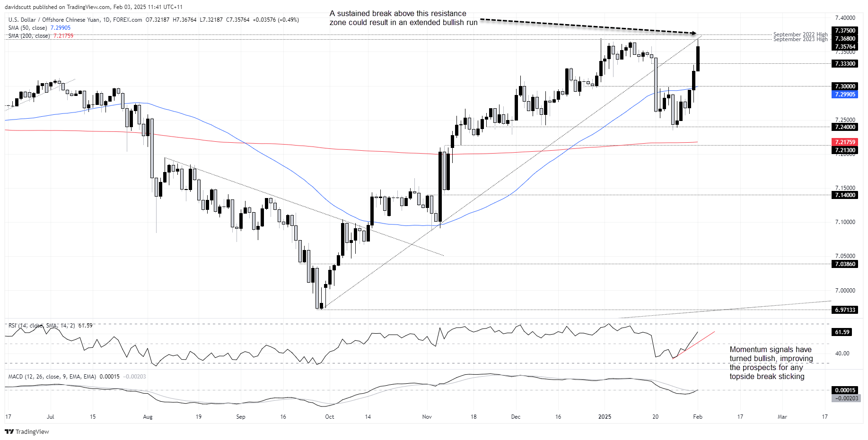Click the red 7.21759 SMA value tag

pos(845,142)
